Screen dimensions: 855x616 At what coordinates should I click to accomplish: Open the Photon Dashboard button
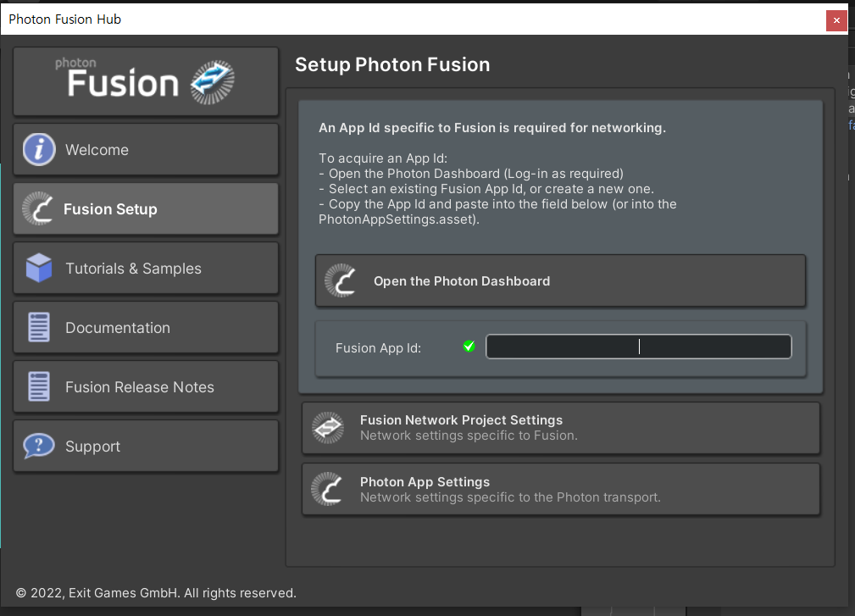561,280
